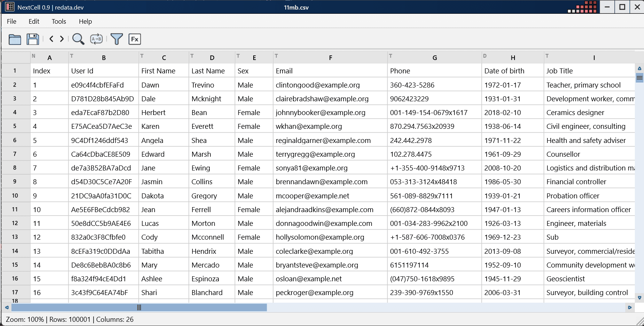Click the red grid logo in title bar

click(x=583, y=7)
